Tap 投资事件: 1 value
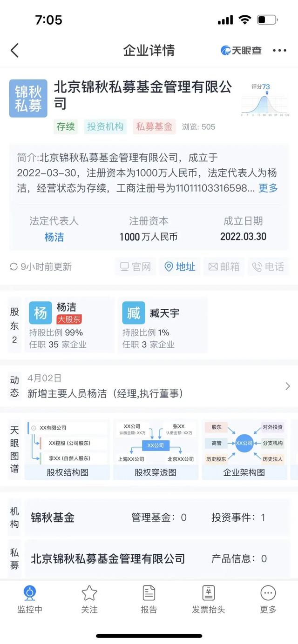The width and height of the screenshot is (298, 644). 238,518
